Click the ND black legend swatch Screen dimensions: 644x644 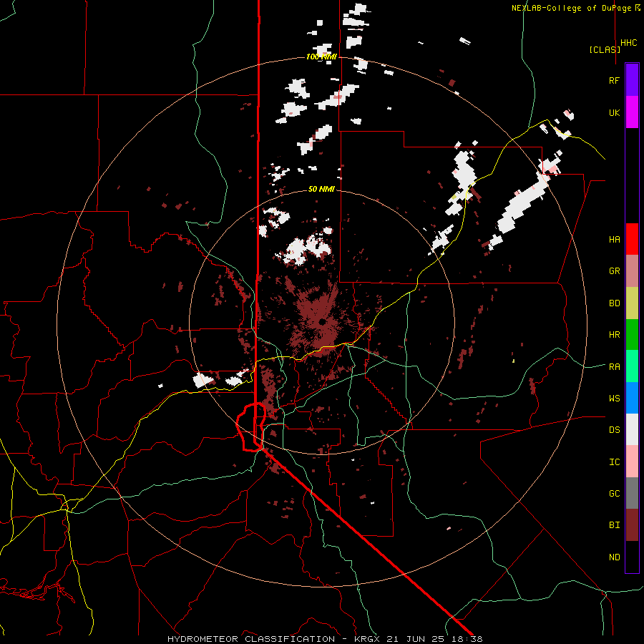click(x=632, y=557)
